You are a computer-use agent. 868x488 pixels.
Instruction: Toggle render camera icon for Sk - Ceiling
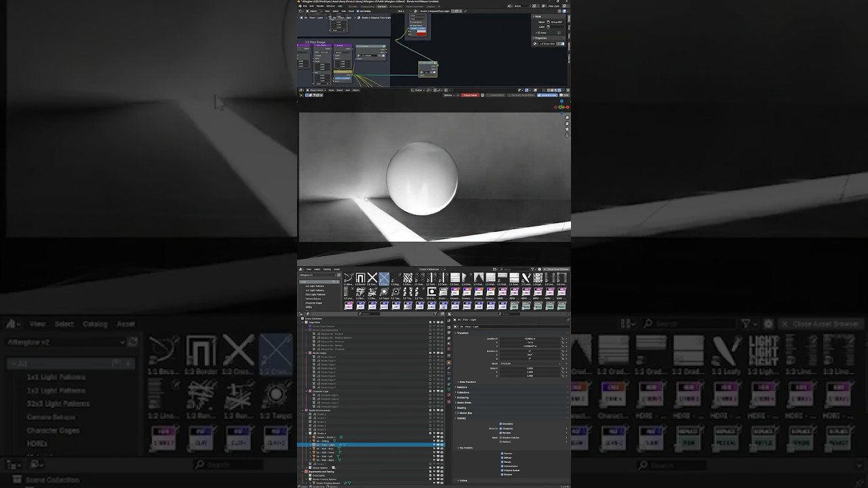pyautogui.click(x=442, y=441)
